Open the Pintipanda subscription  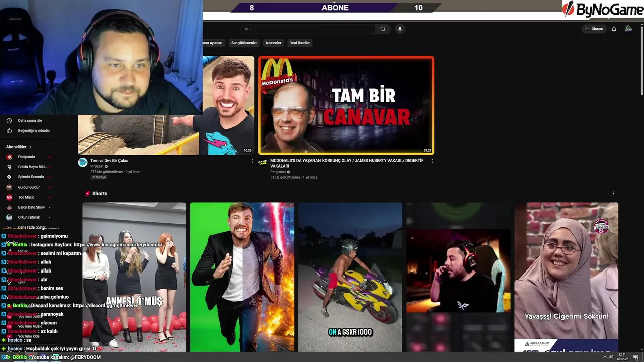[28, 157]
